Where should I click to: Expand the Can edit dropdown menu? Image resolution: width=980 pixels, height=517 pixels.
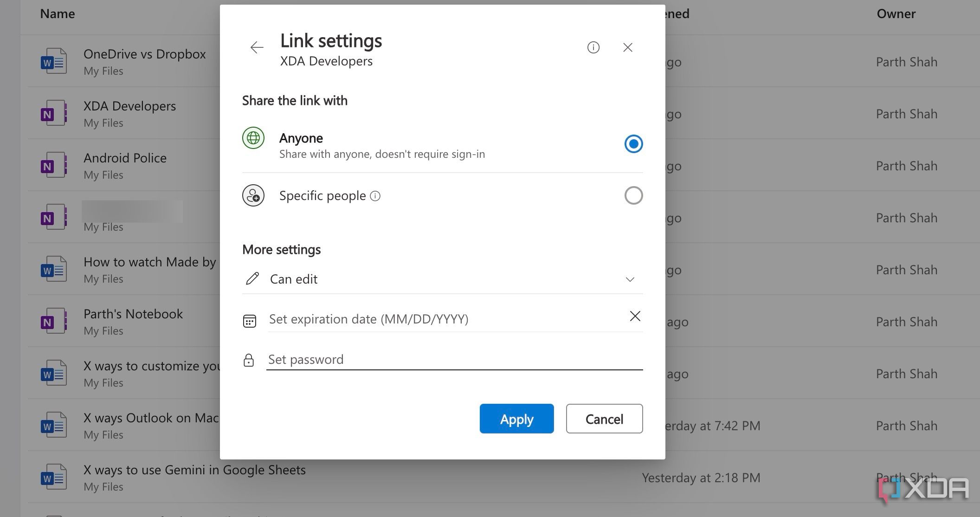[x=632, y=278]
